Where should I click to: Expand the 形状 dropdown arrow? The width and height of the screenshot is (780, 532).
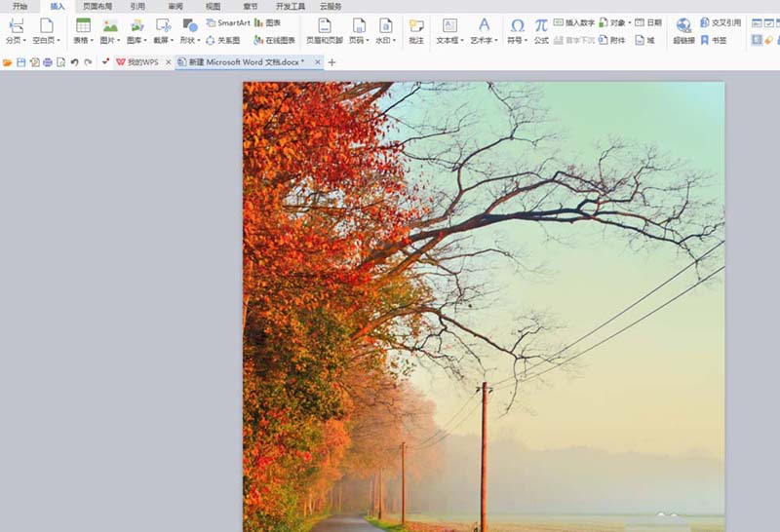(x=199, y=41)
